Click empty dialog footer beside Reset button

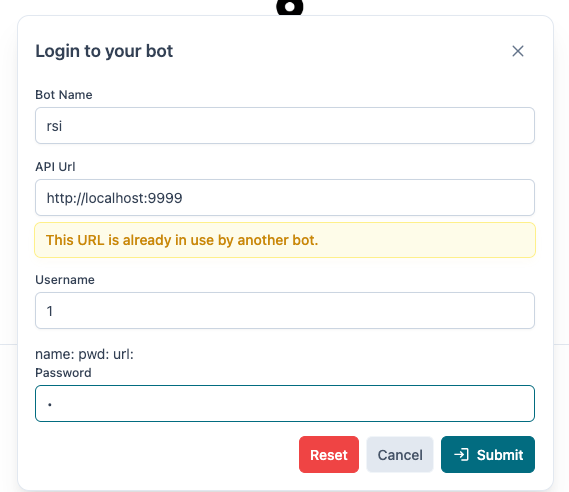[163, 455]
